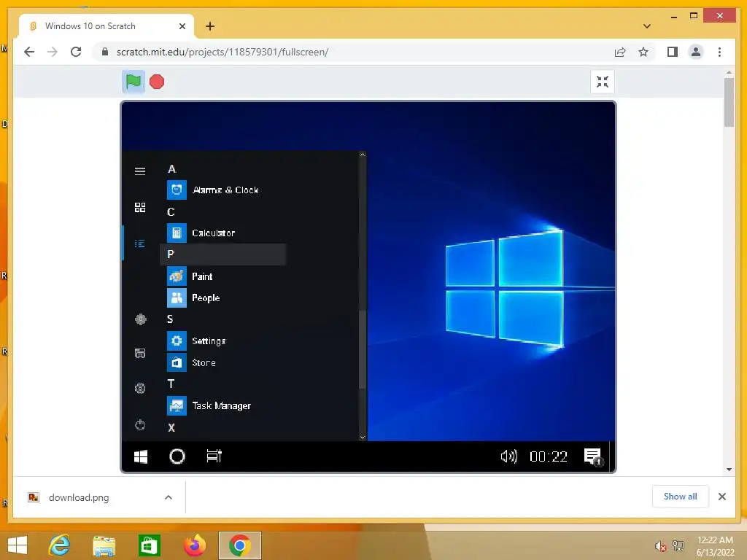Open the settings gear in Start sidebar
The image size is (747, 560).
pyautogui.click(x=140, y=389)
